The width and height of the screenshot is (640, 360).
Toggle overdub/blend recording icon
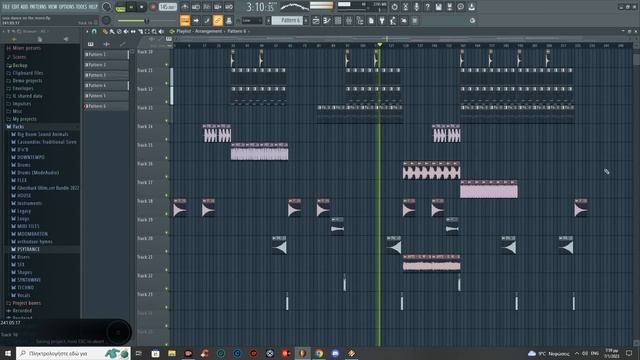tap(218, 7)
